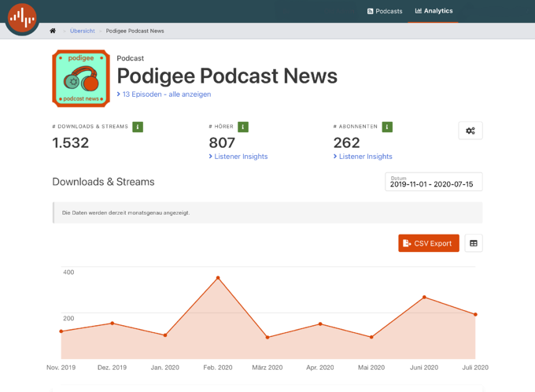Open info icon for Downloads & Streams
The image size is (535, 392).
tap(138, 127)
